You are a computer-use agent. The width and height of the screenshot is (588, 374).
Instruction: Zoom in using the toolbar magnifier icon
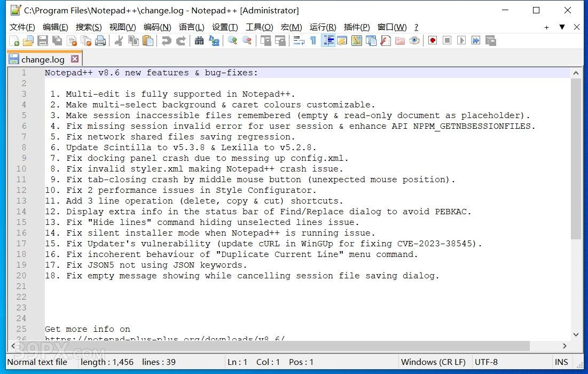click(231, 40)
